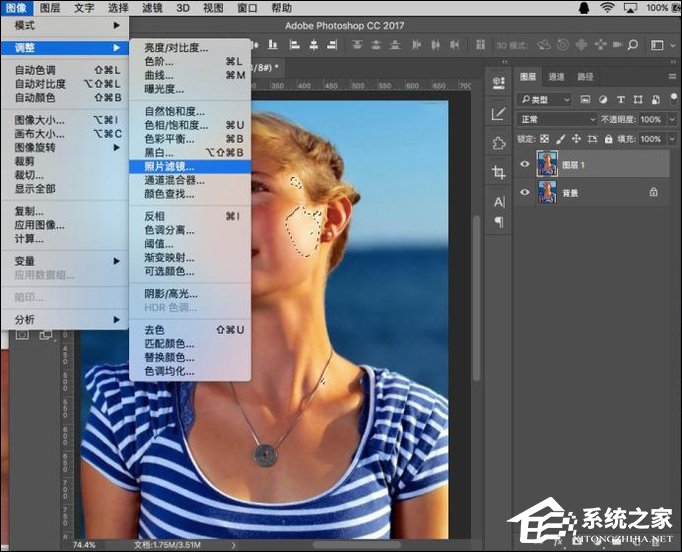
Task: Click the search magnifier icon in options bar
Action: 631,45
